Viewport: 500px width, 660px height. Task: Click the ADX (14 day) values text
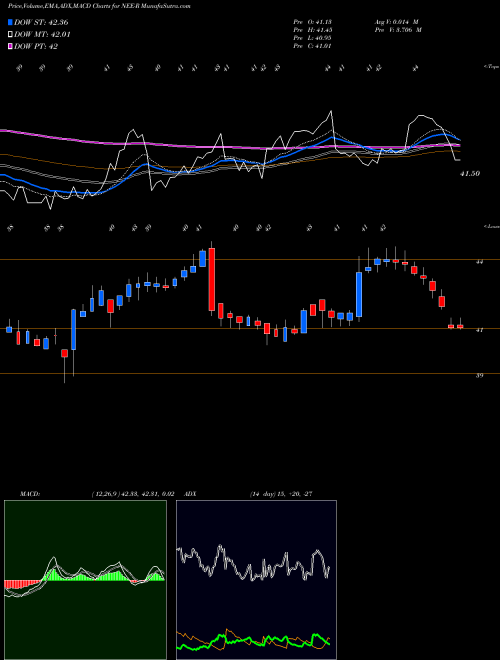(281, 494)
